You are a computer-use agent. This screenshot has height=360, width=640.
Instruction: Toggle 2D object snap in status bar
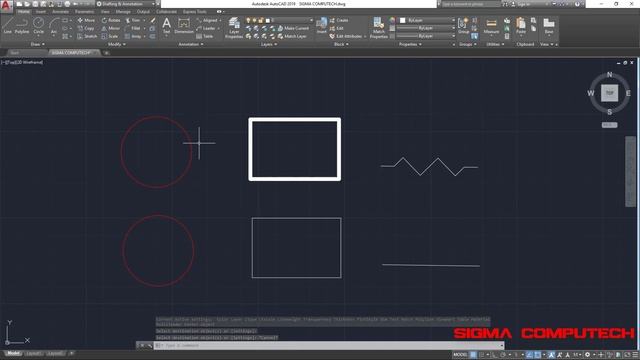click(x=538, y=355)
